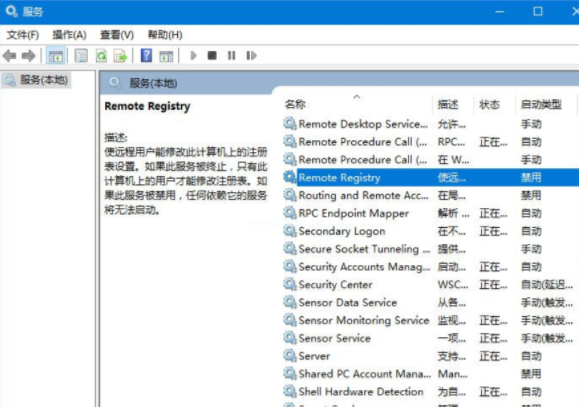Click the Pause Service icon

[x=232, y=56]
